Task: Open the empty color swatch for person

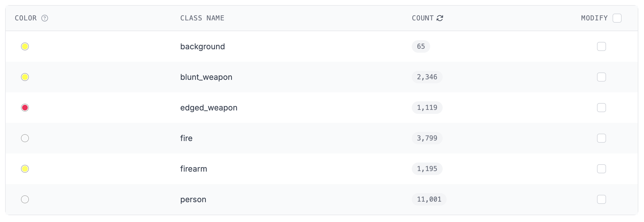Action: [25, 199]
